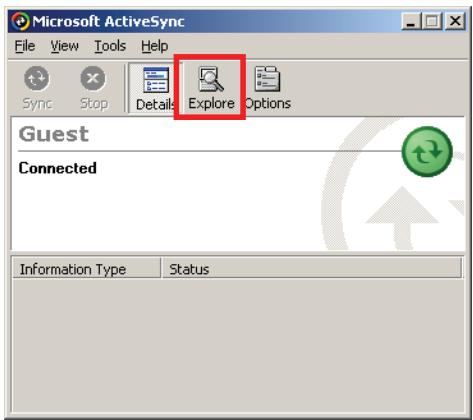Open the File menu
This screenshot has width=473, height=420.
(x=25, y=46)
